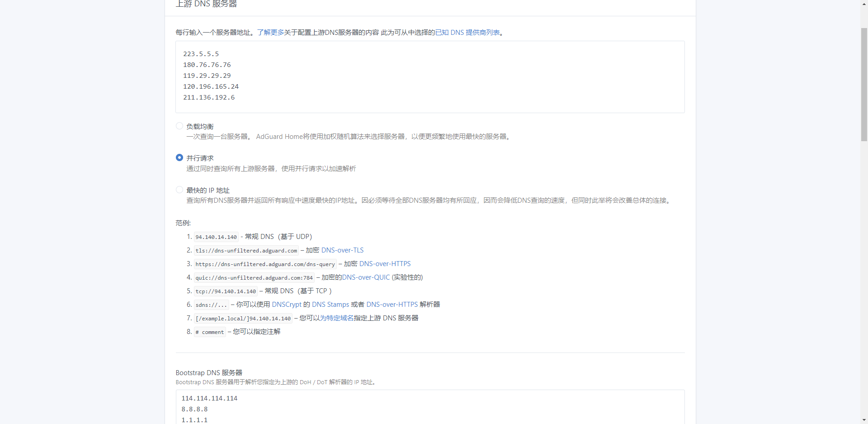868x424 pixels.
Task: Open the DNS-over-TLS link
Action: click(342, 250)
